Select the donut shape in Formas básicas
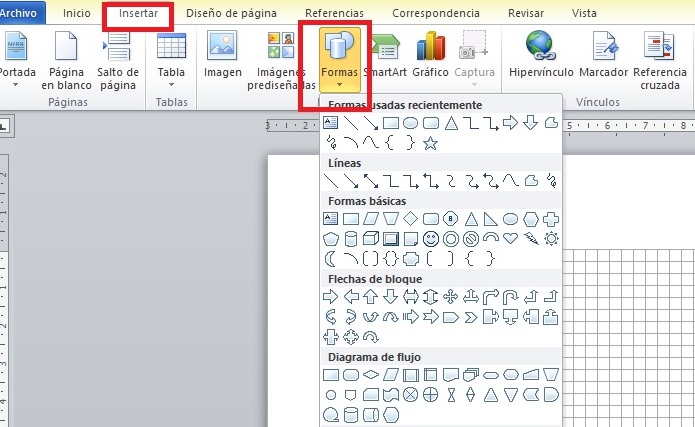 tap(451, 239)
